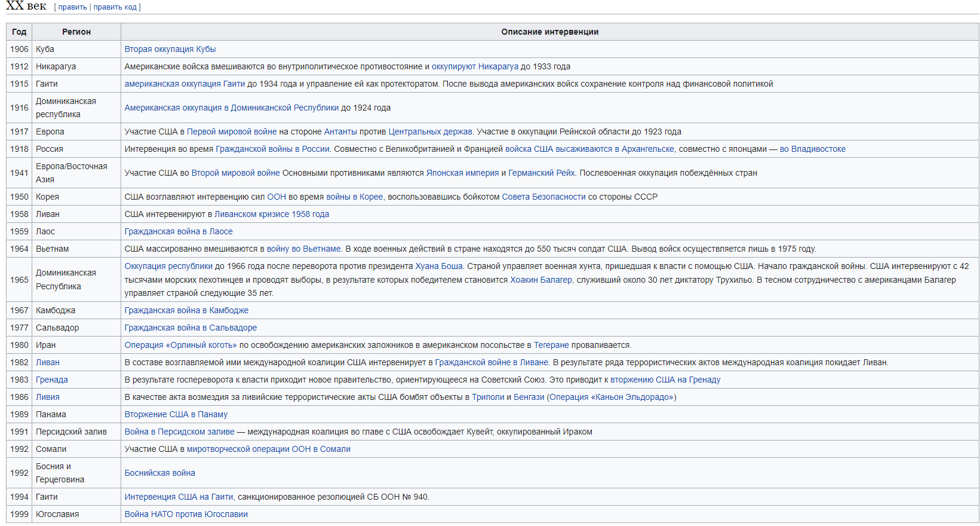Screen dimensions: 980x526
Task: Open 'оккупируют Никарагуа' link
Action: click(475, 66)
